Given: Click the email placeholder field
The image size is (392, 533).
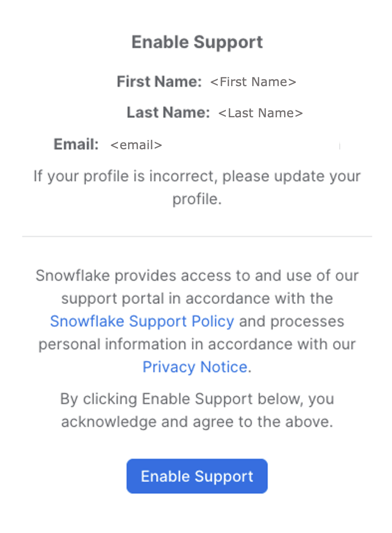Looking at the screenshot, I should click(x=136, y=144).
